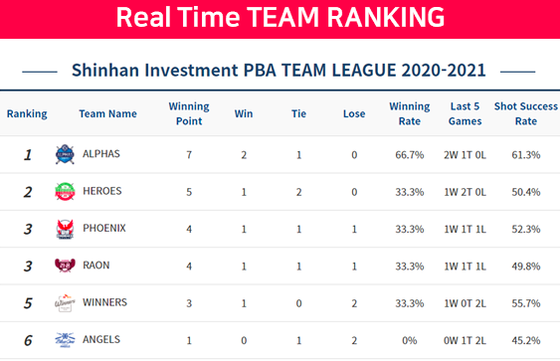Select the PHOENIX team name

click(104, 228)
